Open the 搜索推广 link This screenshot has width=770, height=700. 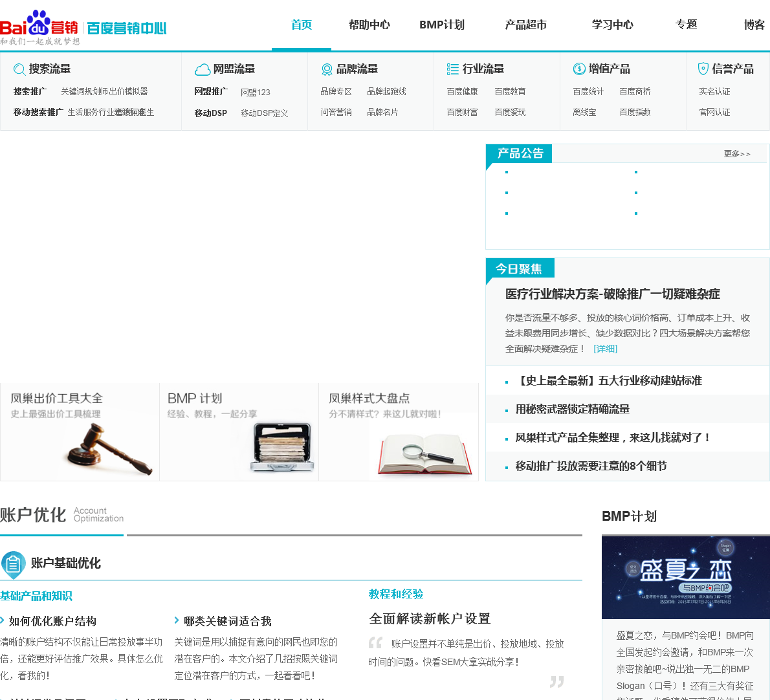30,91
